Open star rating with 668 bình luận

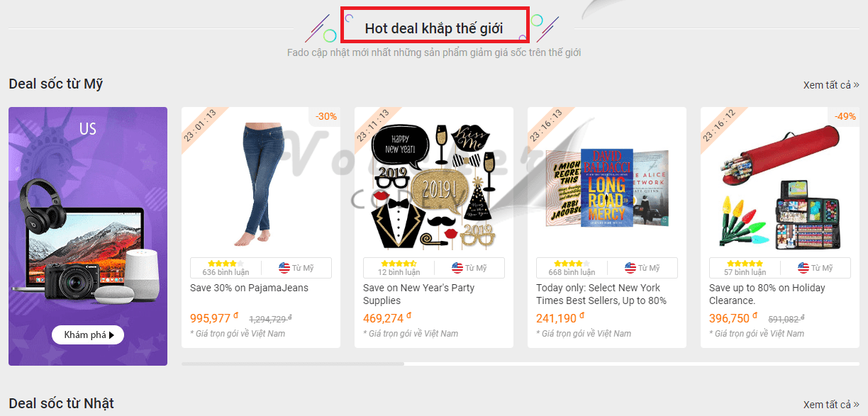pyautogui.click(x=572, y=264)
